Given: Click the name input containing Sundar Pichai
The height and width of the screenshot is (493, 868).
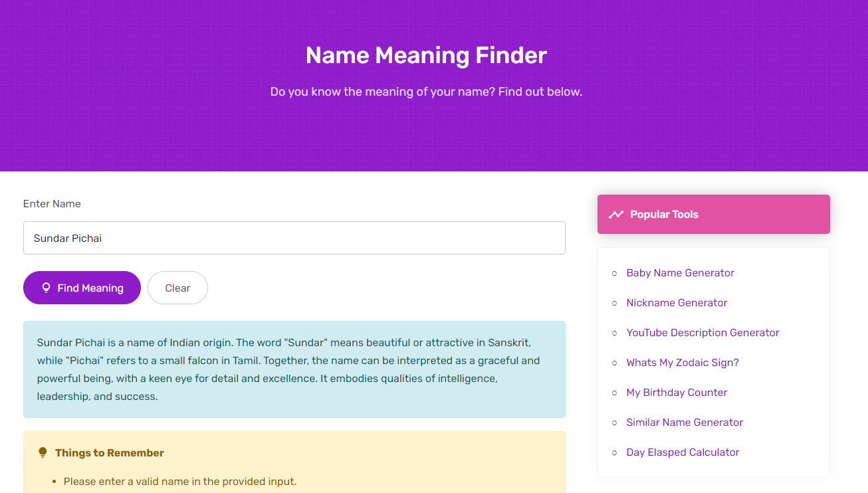Looking at the screenshot, I should coord(294,237).
